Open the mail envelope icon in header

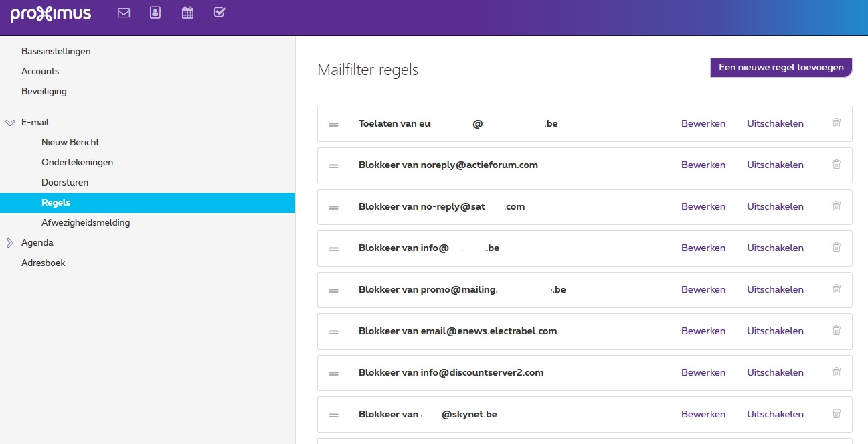pyautogui.click(x=124, y=13)
